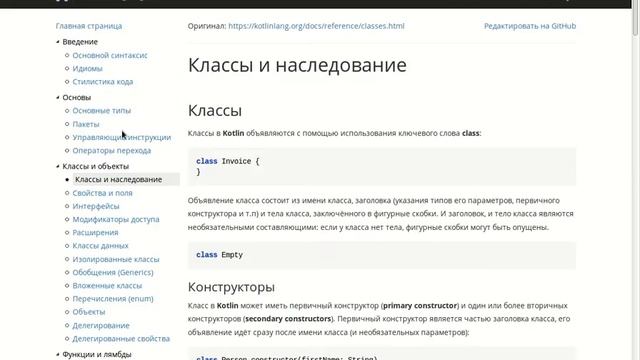Viewport: 640px width, 360px height.
Task: Open Делегированные свойства page
Action: (x=121, y=339)
